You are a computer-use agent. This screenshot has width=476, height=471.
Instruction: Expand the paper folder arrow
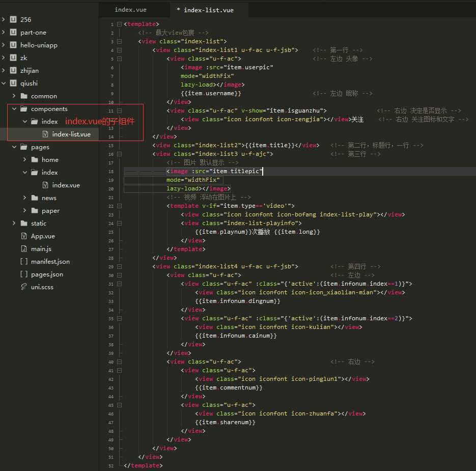click(x=24, y=210)
